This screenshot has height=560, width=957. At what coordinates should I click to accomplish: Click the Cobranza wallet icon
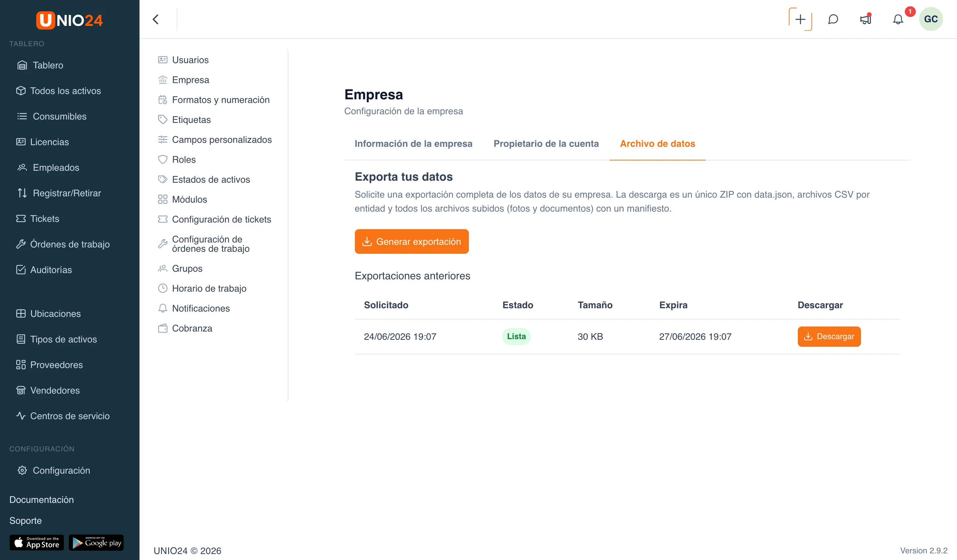162,328
